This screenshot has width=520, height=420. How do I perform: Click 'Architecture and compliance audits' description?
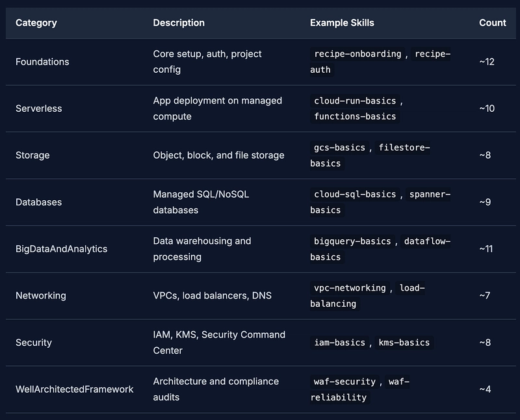(216, 389)
